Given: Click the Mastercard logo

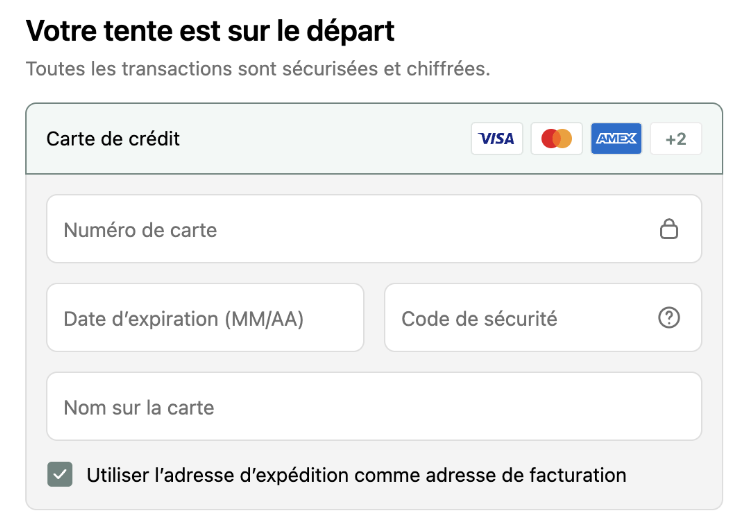Looking at the screenshot, I should click(556, 139).
